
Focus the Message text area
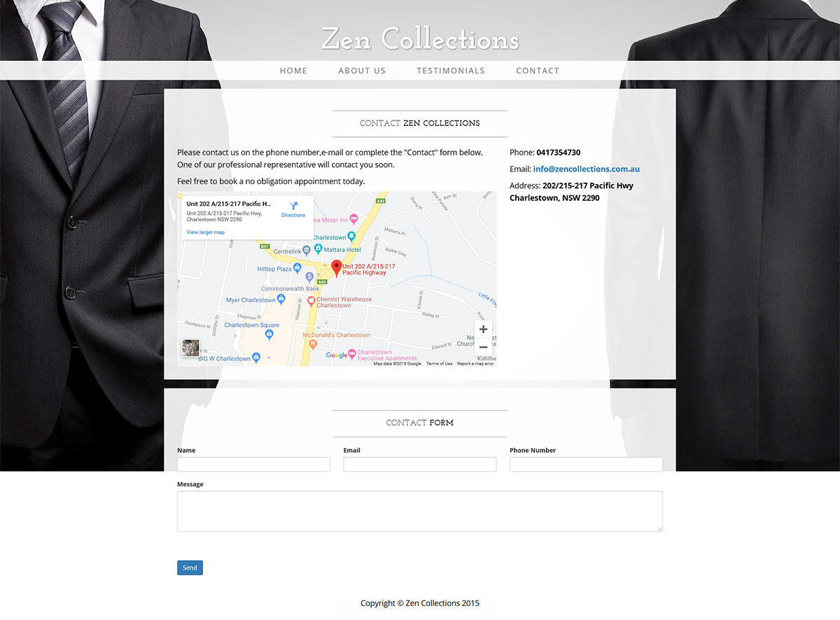click(x=419, y=511)
